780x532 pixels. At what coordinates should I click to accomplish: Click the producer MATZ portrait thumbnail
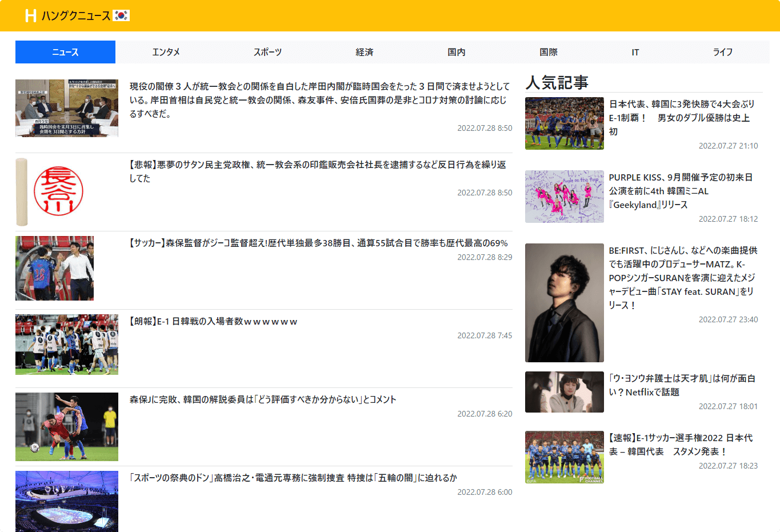pos(564,303)
